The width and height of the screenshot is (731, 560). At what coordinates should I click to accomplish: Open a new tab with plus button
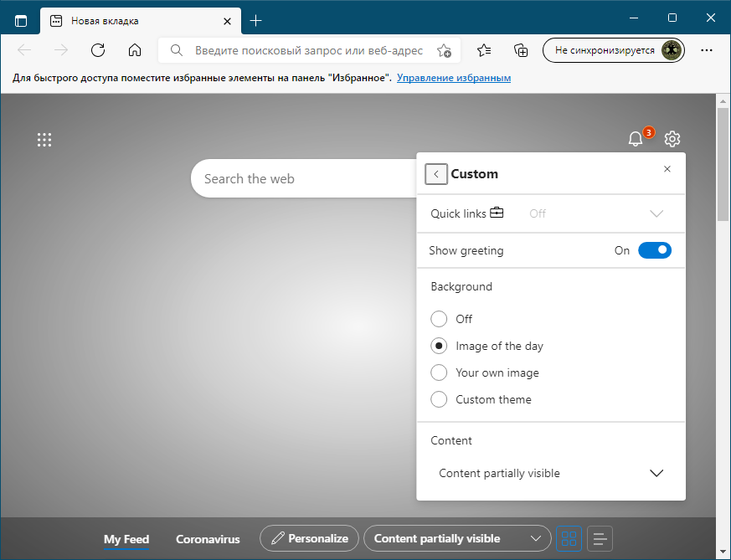pyautogui.click(x=255, y=21)
